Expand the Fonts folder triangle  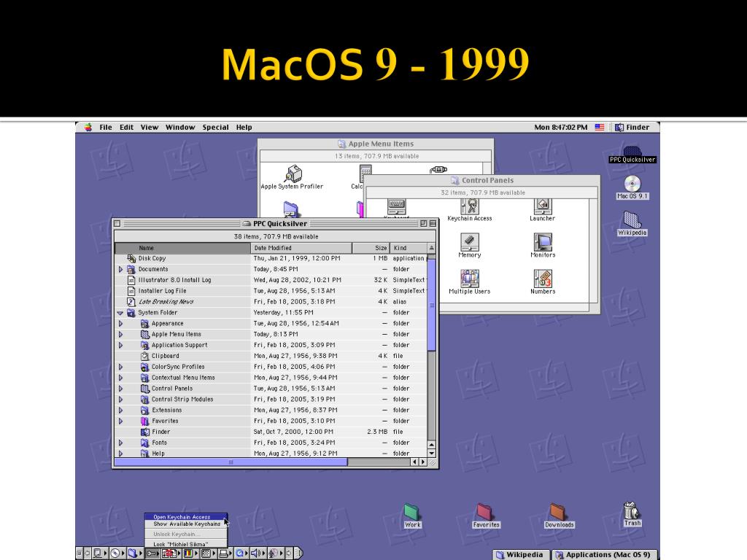pos(120,443)
